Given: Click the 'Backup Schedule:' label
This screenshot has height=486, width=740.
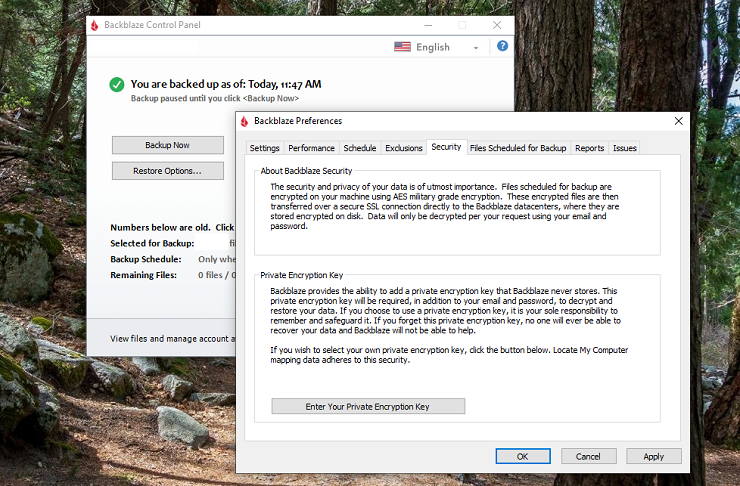Looking at the screenshot, I should (146, 259).
